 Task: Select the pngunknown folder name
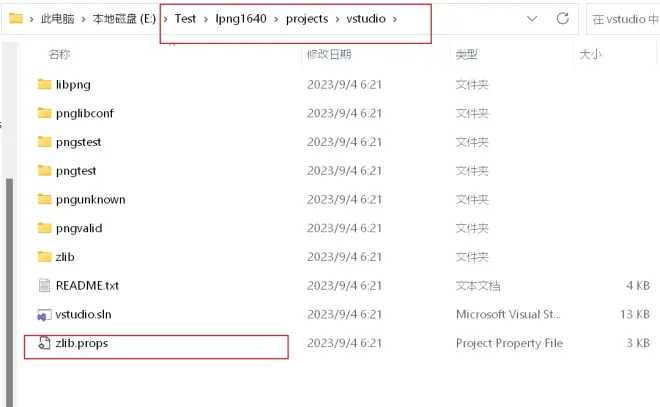click(90, 200)
